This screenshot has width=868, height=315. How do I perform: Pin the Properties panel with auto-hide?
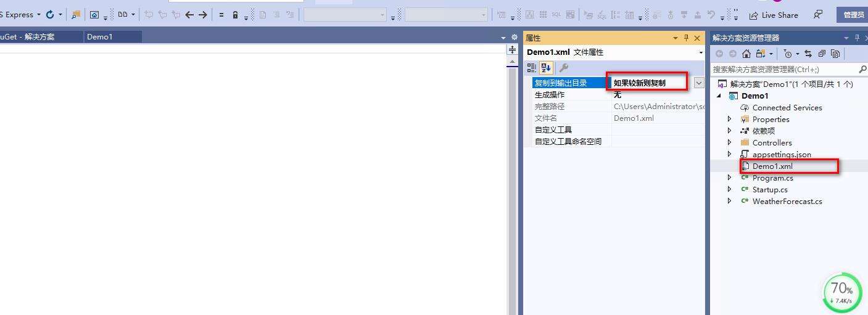click(x=686, y=38)
